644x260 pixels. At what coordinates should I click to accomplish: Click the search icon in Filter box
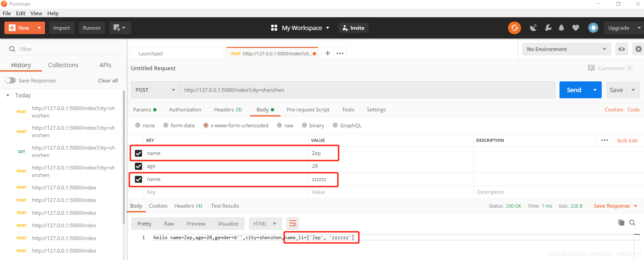click(x=12, y=49)
